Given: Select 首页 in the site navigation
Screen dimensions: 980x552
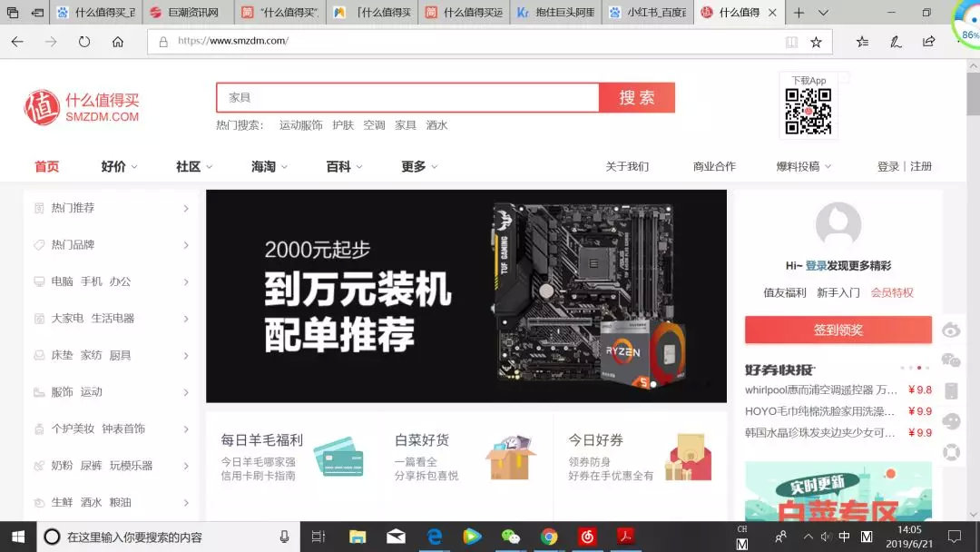Looking at the screenshot, I should [46, 166].
